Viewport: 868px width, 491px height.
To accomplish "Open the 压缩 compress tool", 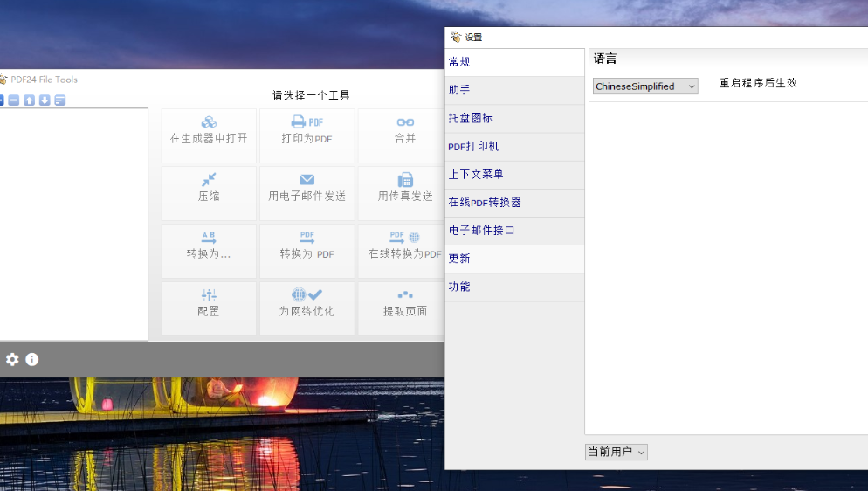I will (209, 193).
